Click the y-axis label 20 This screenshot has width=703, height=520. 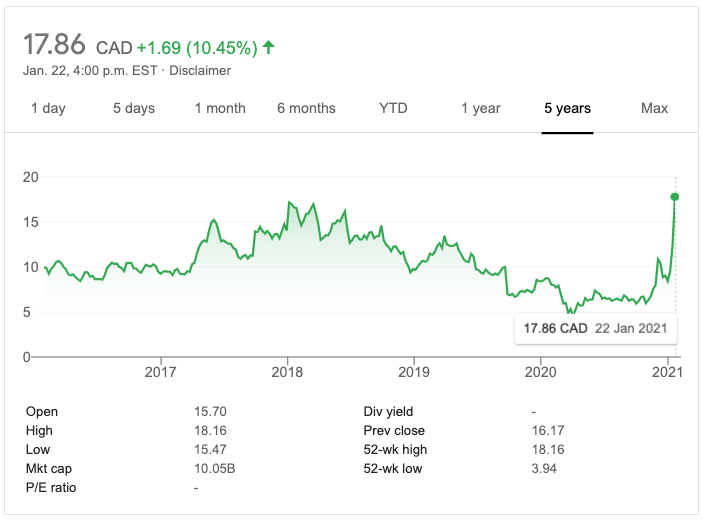click(x=30, y=177)
